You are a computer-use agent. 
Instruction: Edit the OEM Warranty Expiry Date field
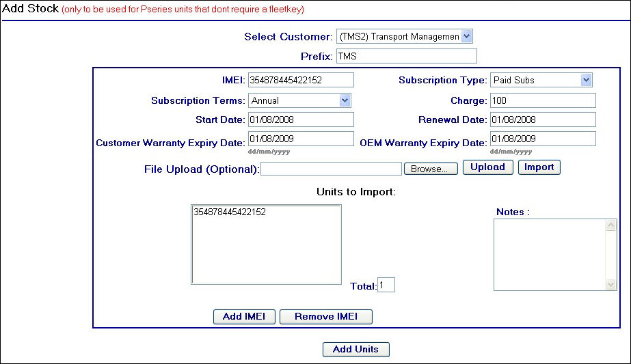[x=542, y=139]
